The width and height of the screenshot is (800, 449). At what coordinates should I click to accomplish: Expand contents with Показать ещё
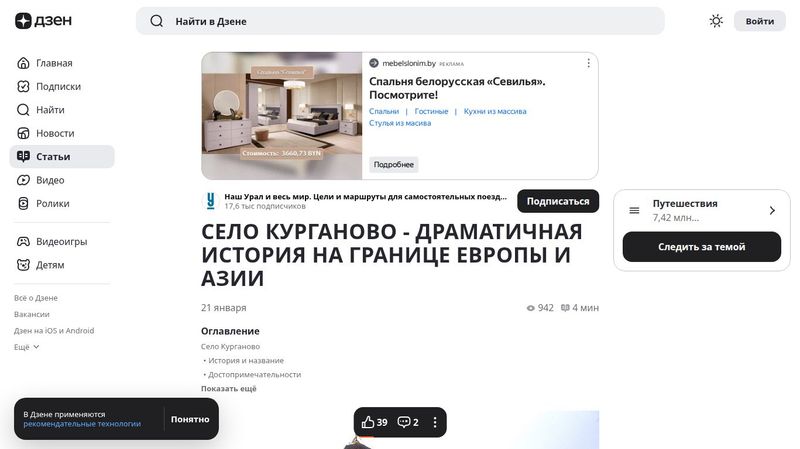point(229,389)
